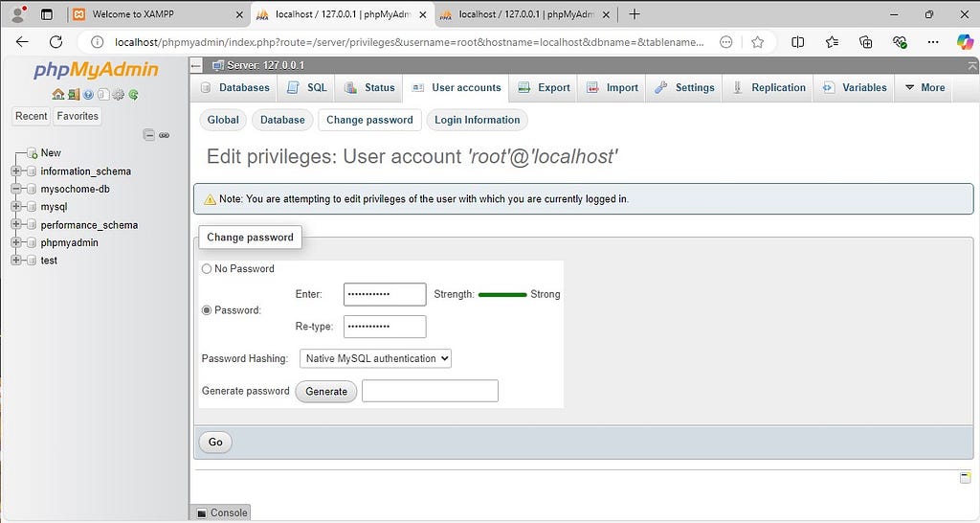Refresh the page with reload icon
The width and height of the screenshot is (980, 523).
tap(56, 42)
